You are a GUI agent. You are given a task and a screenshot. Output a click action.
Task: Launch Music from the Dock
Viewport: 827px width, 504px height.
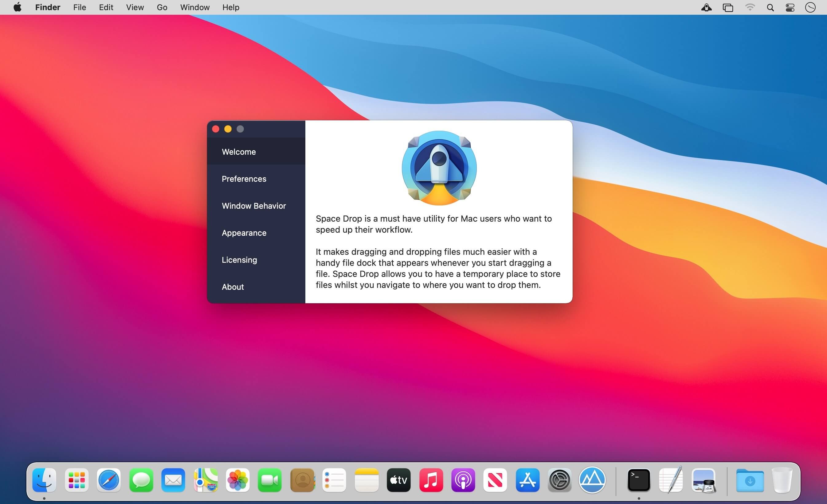[x=431, y=480]
